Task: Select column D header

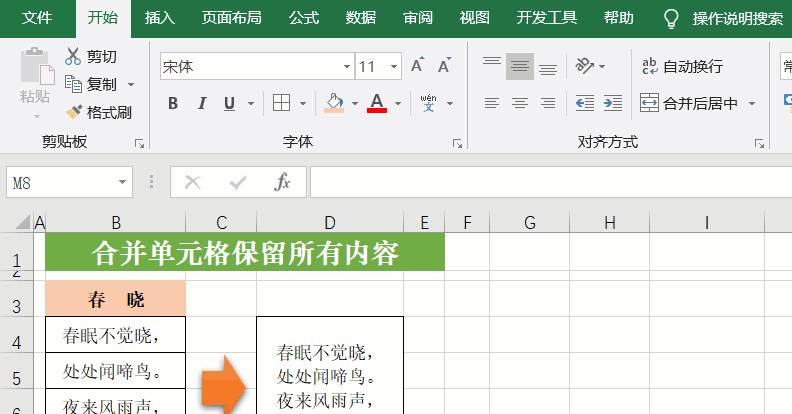Action: 330,222
